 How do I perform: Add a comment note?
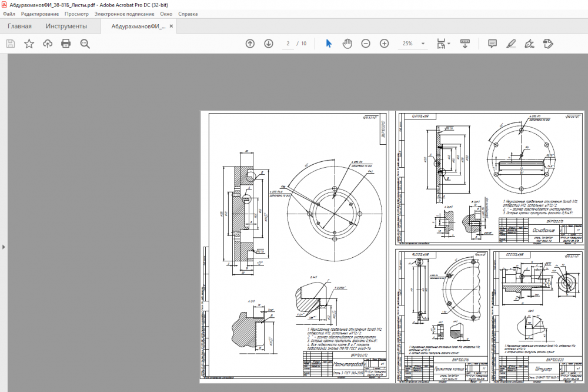(493, 44)
